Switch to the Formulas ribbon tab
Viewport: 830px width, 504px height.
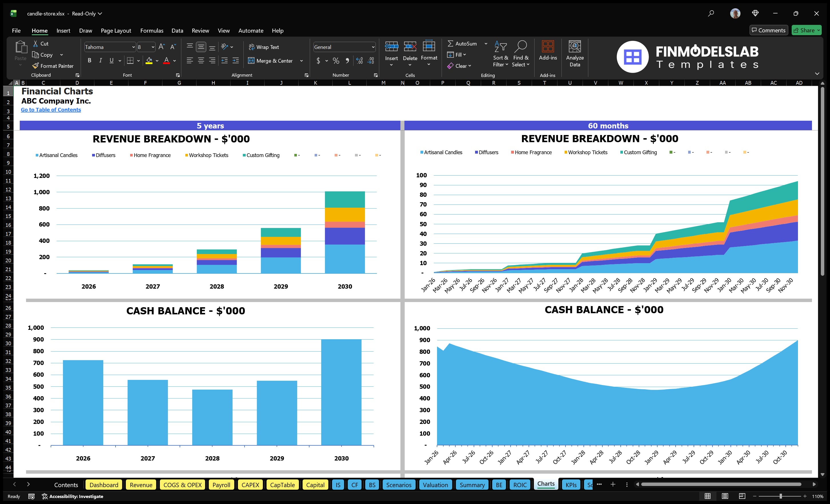tap(152, 30)
